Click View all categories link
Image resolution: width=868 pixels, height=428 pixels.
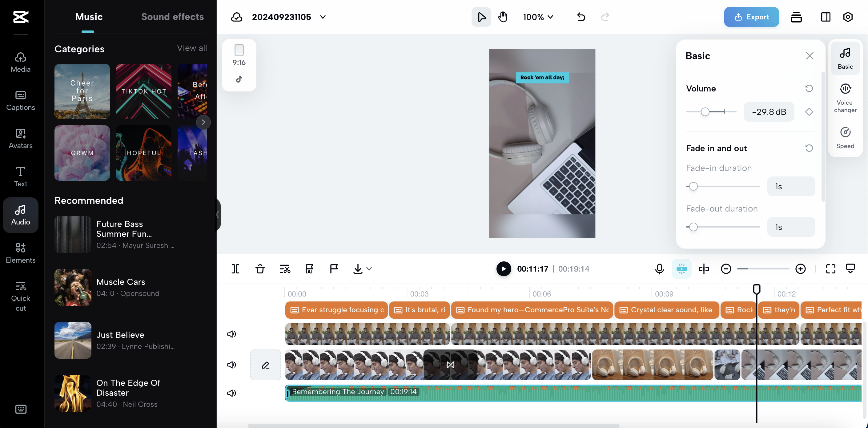click(x=192, y=48)
